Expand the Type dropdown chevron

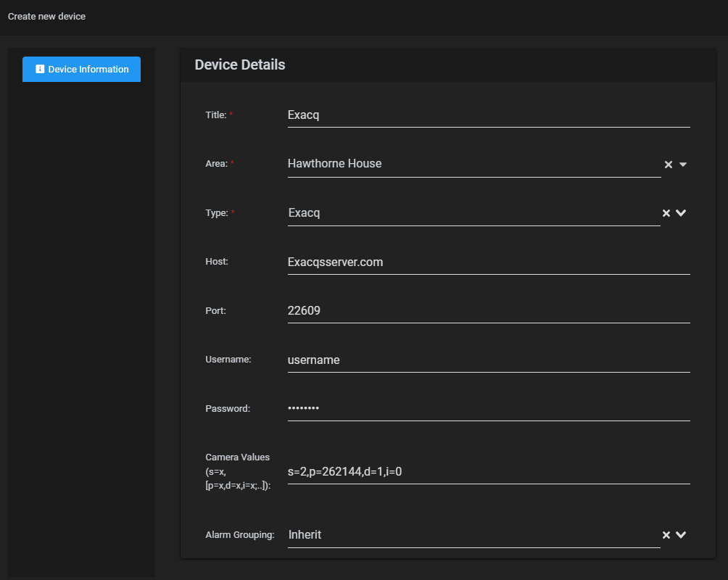pyautogui.click(x=681, y=212)
